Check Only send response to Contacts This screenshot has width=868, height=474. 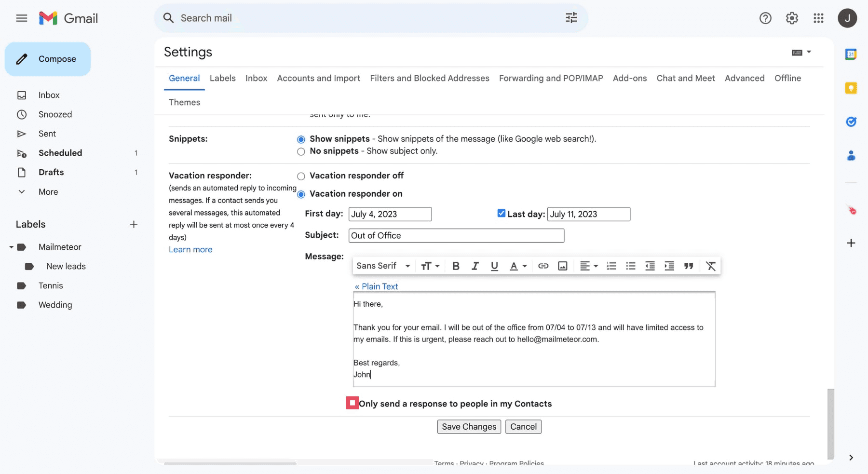[x=352, y=403]
